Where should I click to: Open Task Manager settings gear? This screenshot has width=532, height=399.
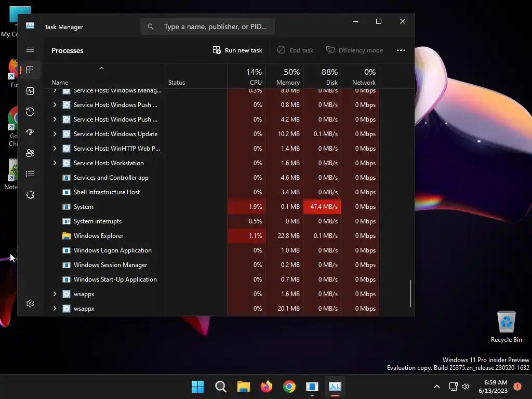point(30,303)
